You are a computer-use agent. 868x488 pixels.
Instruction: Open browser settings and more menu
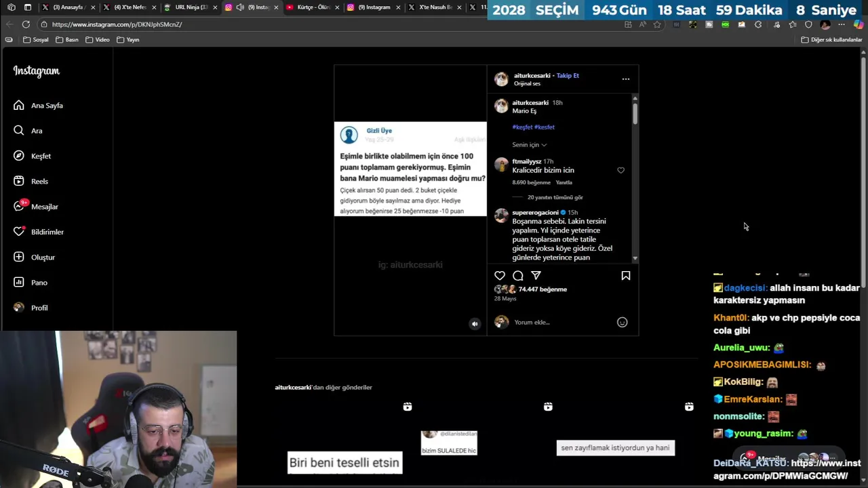click(842, 24)
